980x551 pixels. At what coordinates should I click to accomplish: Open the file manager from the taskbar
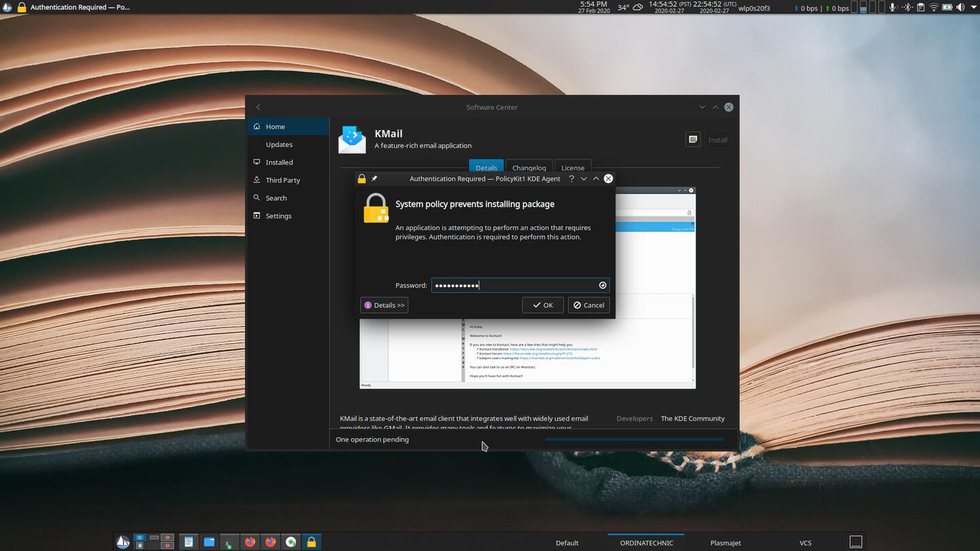click(209, 542)
